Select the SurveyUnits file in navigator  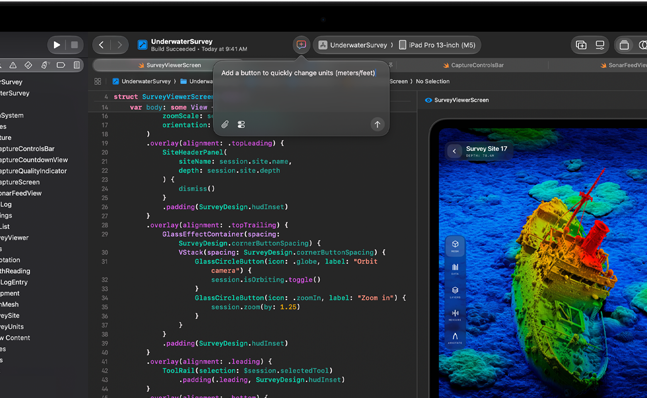(12, 327)
